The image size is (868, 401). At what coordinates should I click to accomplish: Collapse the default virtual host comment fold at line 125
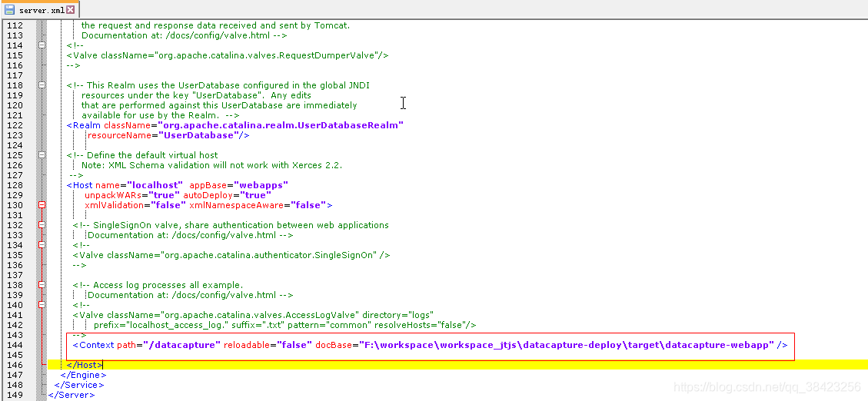coord(42,155)
